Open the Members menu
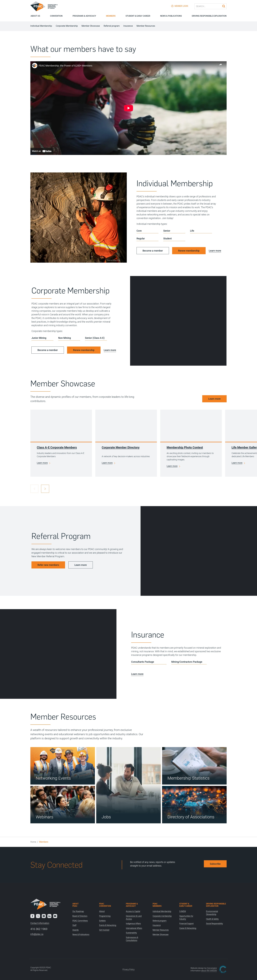Viewport: 257px width, 980px height. 111,16
